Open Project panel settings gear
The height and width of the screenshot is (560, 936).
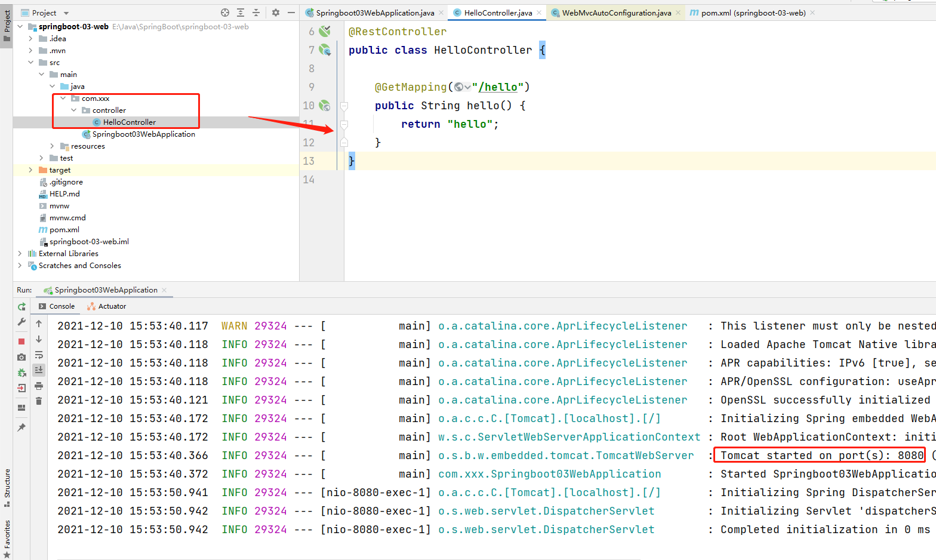click(276, 13)
